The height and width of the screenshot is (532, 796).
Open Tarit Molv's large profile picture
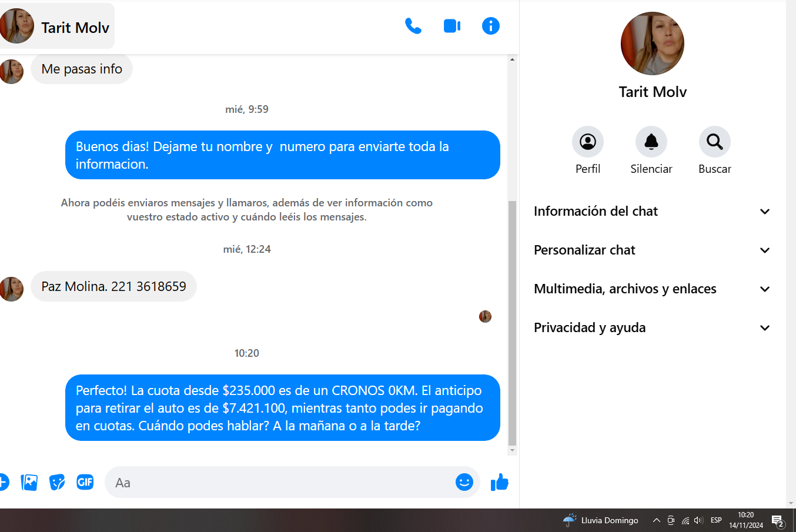[x=652, y=44]
